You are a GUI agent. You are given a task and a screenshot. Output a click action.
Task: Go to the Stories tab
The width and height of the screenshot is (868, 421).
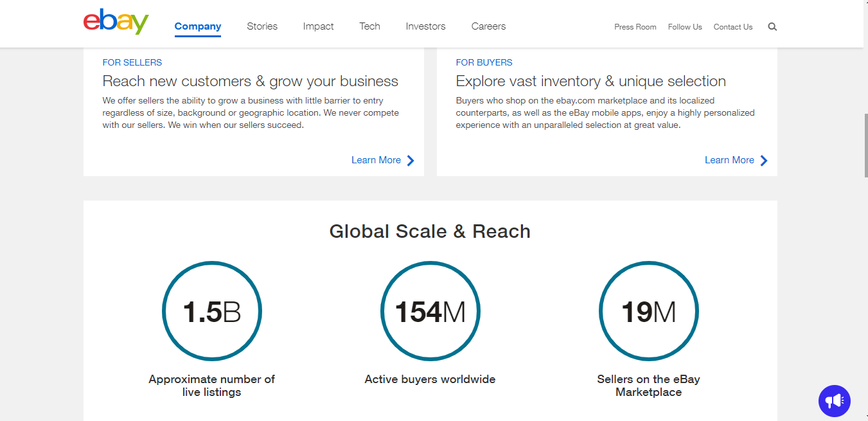(262, 26)
